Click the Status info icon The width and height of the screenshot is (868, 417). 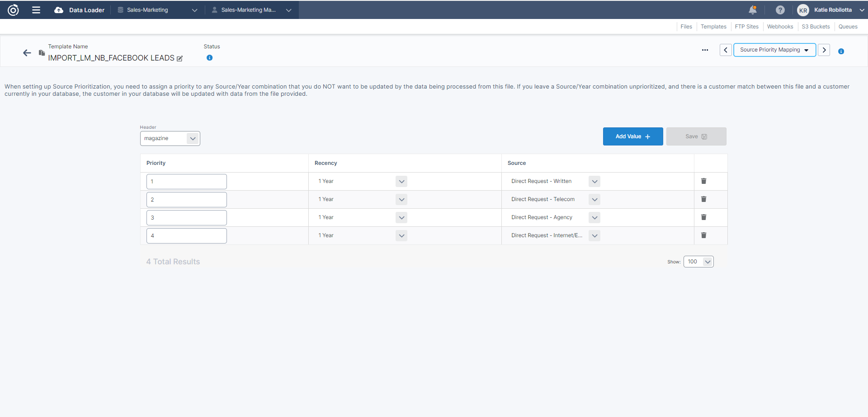pyautogui.click(x=209, y=58)
